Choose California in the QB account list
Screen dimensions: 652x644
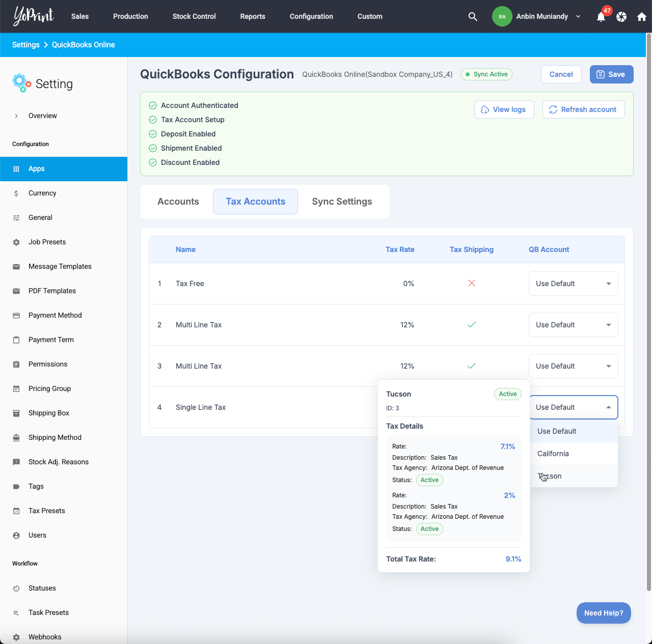553,454
